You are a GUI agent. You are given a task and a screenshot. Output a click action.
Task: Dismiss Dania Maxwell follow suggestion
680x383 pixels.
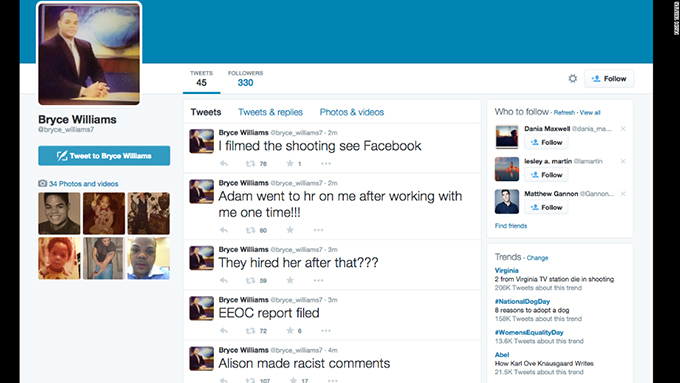[x=623, y=129]
